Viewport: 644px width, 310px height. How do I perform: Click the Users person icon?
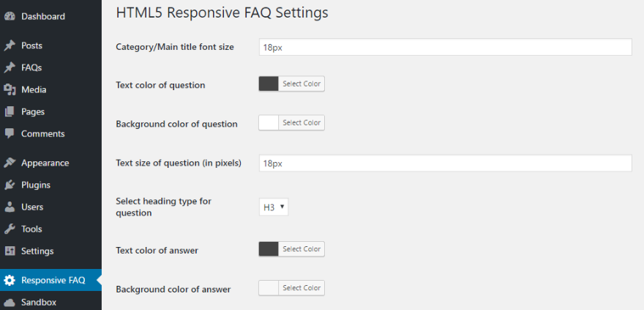click(10, 207)
